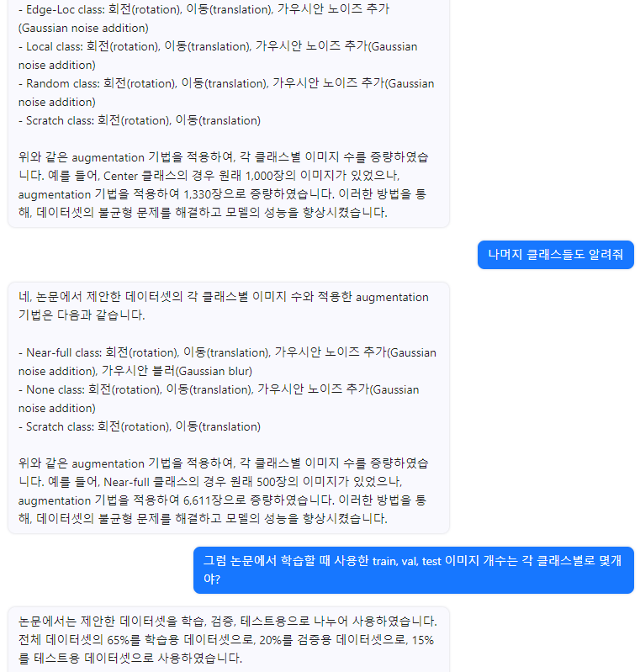Select the "논문에서는 제안한 데이터셋을 학습, 검증" line
Screen dimensions: 640x672
click(228, 621)
